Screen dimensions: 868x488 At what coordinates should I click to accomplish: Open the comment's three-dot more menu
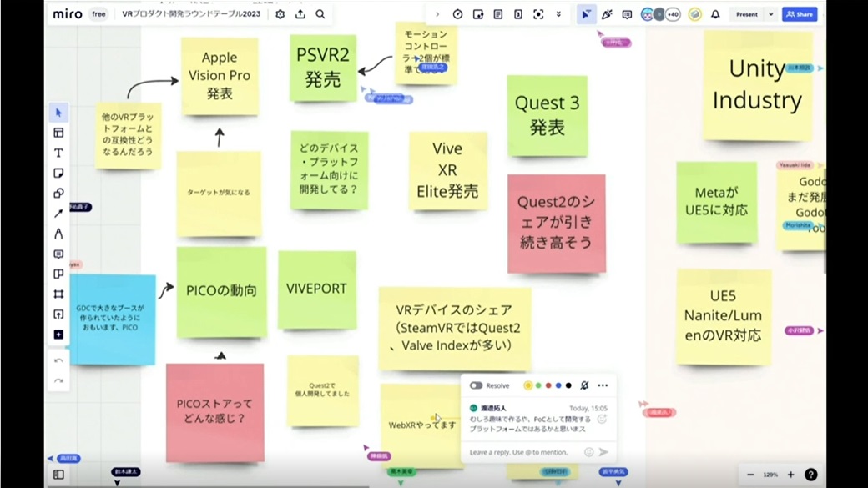[603, 385]
